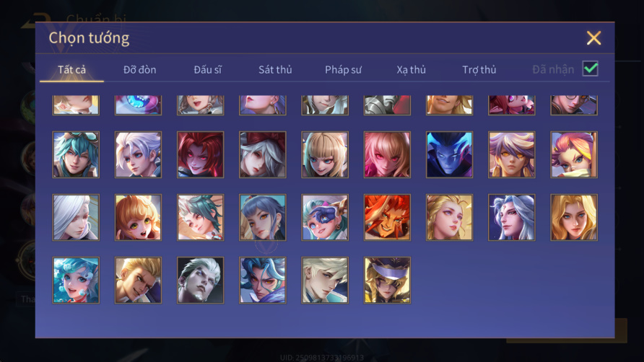This screenshot has width=644, height=362.
Task: Choose the dark blue-skinned hooded hero
Action: point(449,155)
